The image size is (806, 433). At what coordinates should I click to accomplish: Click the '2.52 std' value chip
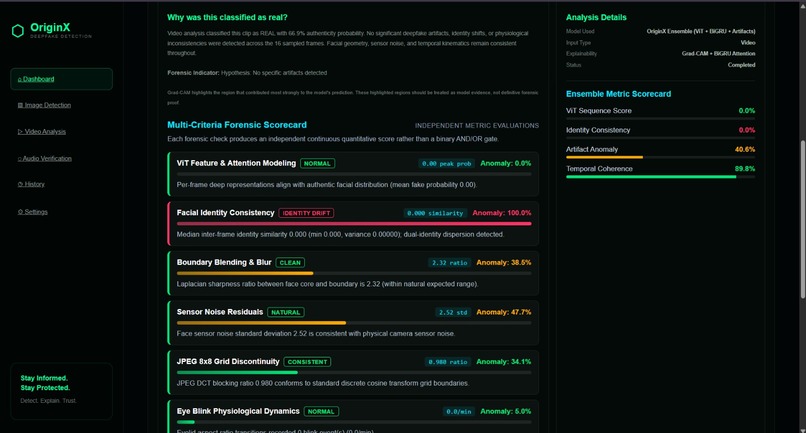coord(453,312)
